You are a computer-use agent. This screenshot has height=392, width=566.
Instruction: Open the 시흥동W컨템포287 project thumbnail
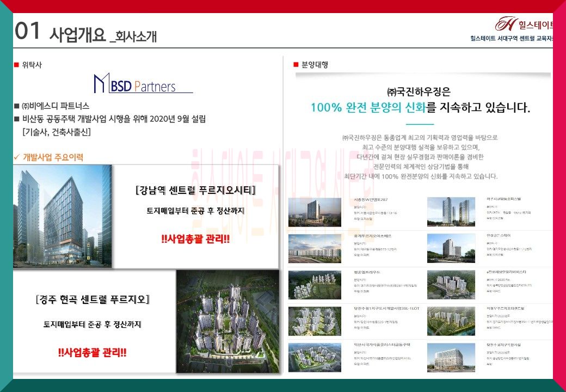pos(315,212)
